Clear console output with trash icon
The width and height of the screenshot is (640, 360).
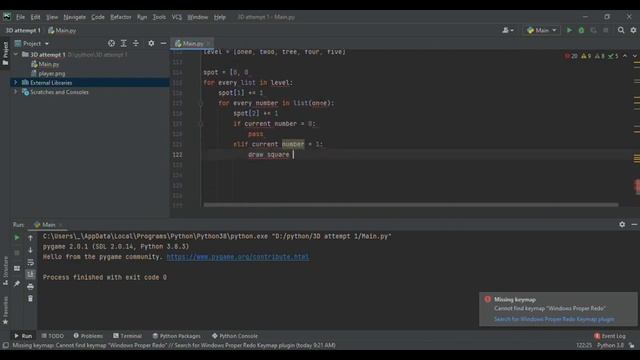click(x=30, y=299)
